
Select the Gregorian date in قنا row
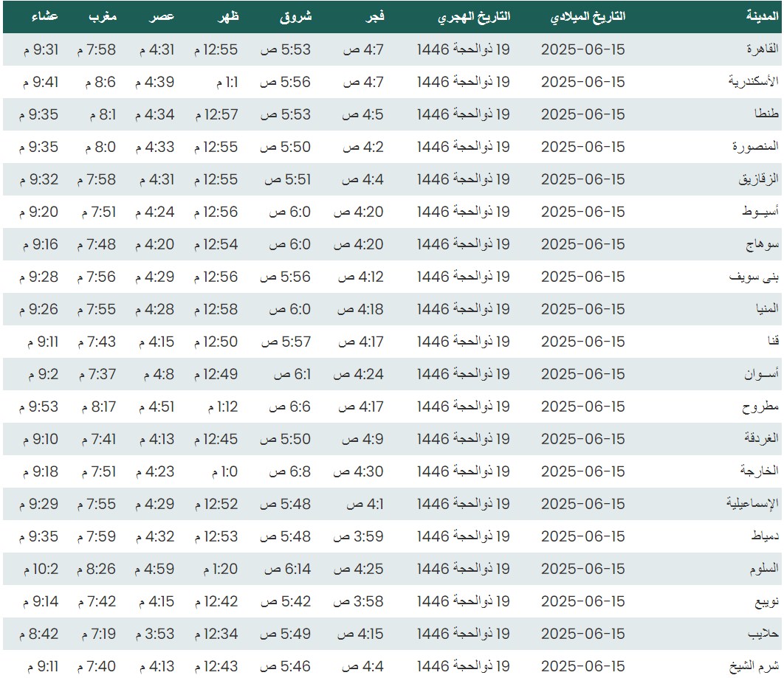pyautogui.click(x=582, y=342)
